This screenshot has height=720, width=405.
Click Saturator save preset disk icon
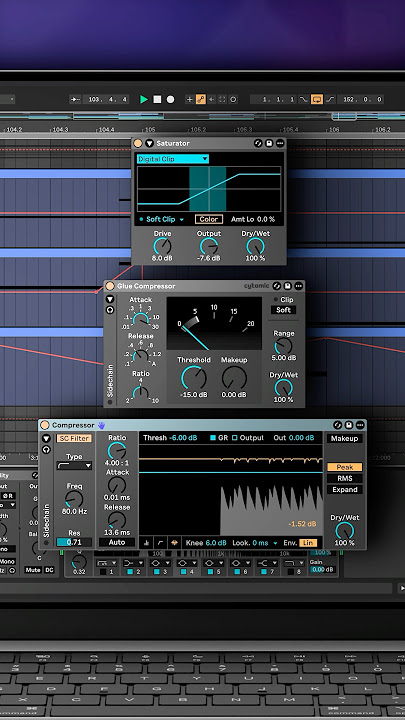(x=269, y=143)
